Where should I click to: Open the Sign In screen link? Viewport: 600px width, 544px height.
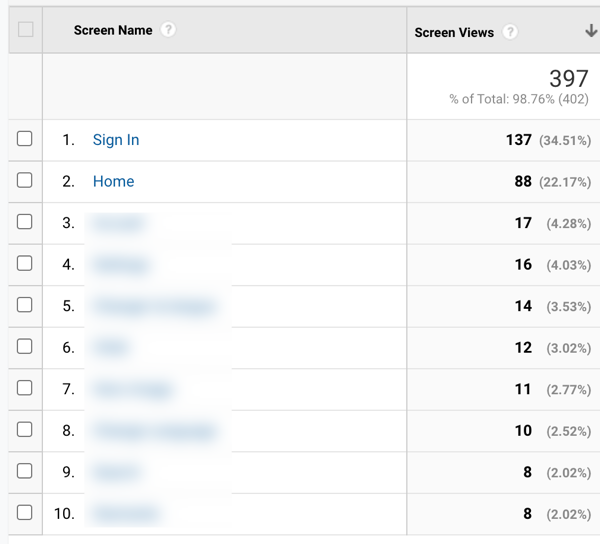point(116,140)
